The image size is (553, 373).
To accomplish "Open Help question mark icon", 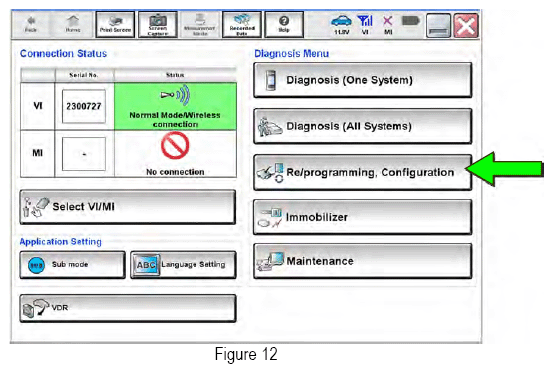I will (x=284, y=25).
